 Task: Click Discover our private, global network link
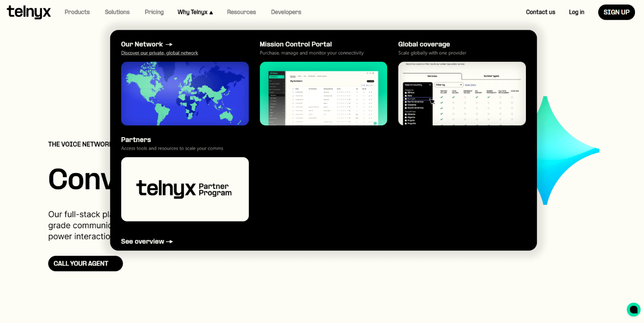pos(160,53)
